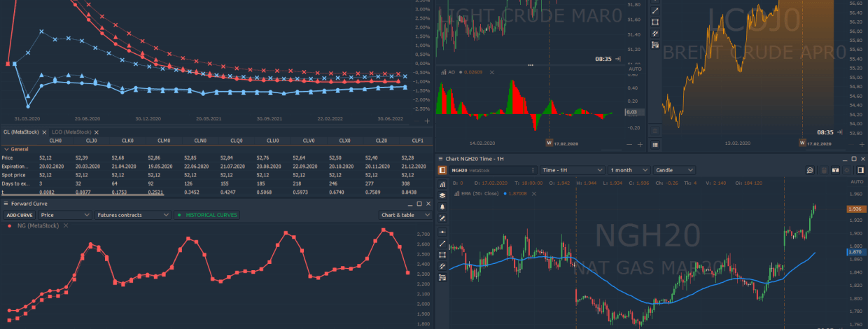The height and width of the screenshot is (329, 868).
Task: Zoom out with minus on AO time axis
Action: click(x=629, y=144)
